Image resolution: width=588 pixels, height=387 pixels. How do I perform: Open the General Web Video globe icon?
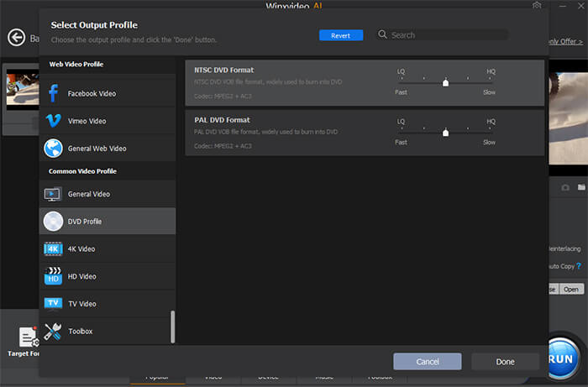tap(54, 148)
